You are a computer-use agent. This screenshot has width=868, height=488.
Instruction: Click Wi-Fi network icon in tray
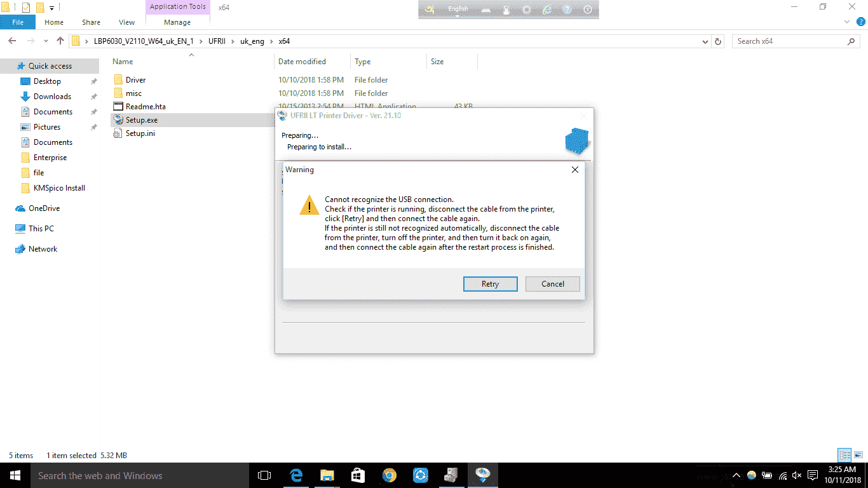click(782, 475)
